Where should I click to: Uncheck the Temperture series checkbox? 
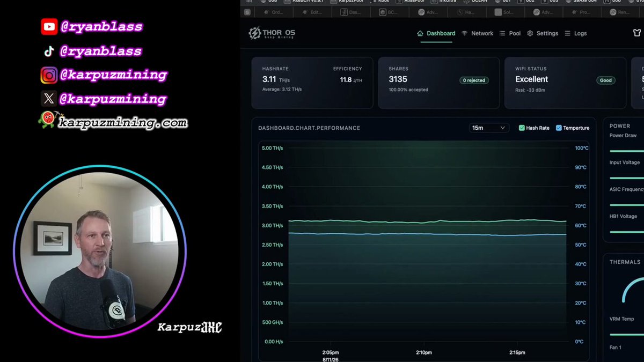pyautogui.click(x=559, y=128)
